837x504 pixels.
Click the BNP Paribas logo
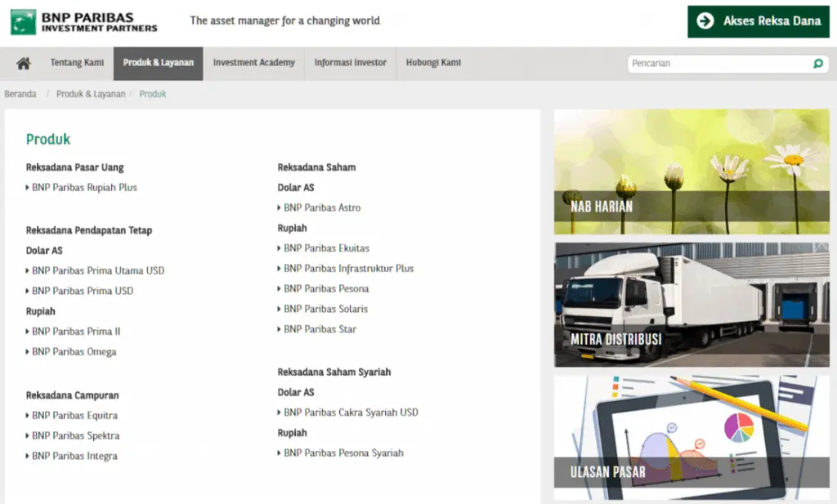click(x=84, y=21)
